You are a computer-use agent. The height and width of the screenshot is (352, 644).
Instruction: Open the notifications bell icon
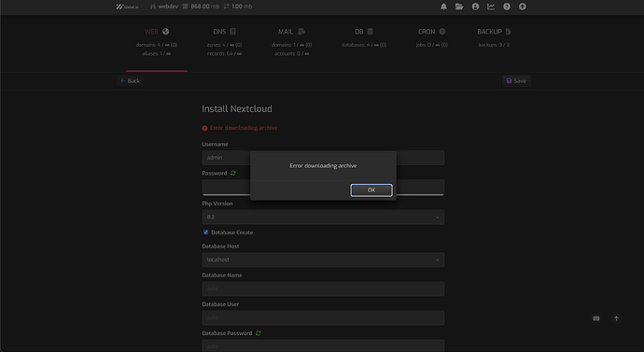coord(443,7)
